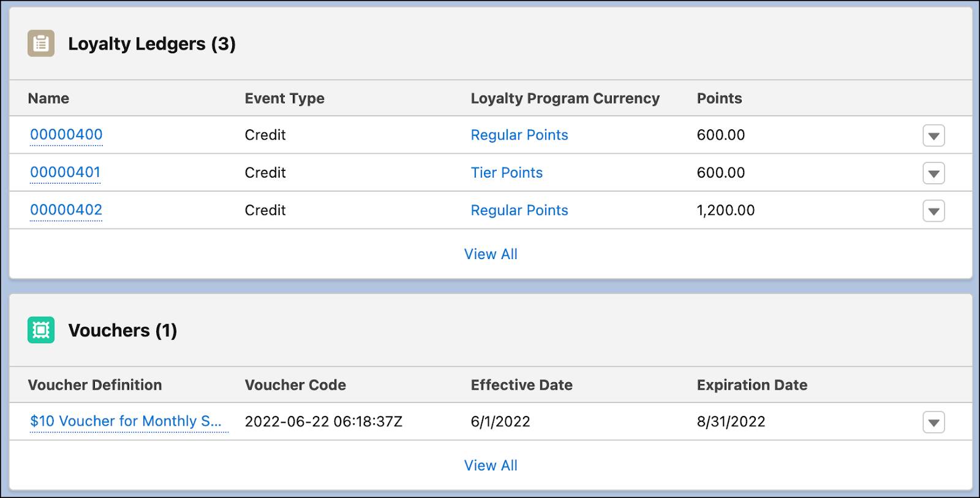Open ledger record 00000400
980x498 pixels.
point(66,135)
